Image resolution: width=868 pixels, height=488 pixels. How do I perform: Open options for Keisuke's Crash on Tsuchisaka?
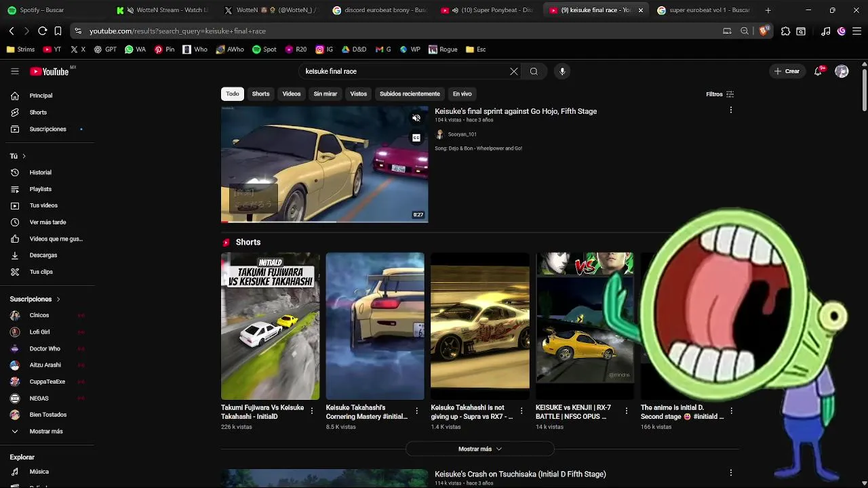click(730, 472)
